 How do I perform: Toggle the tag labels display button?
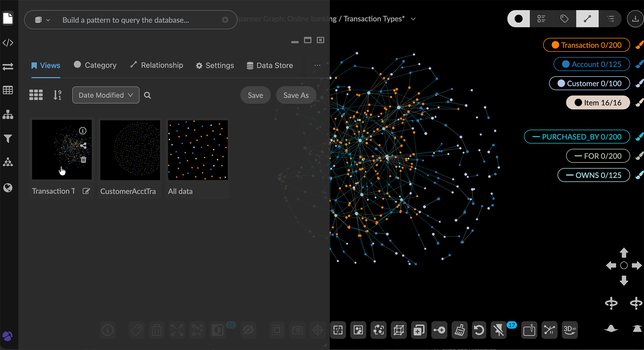coord(564,19)
